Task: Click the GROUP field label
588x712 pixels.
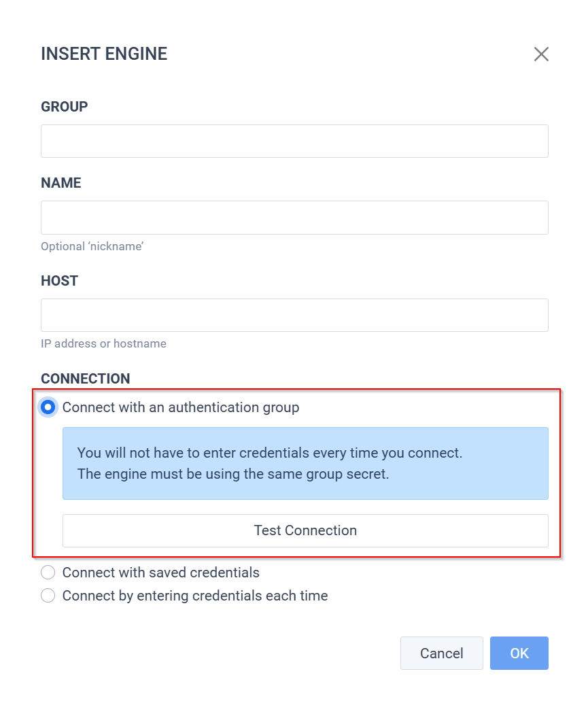Action: pos(64,107)
